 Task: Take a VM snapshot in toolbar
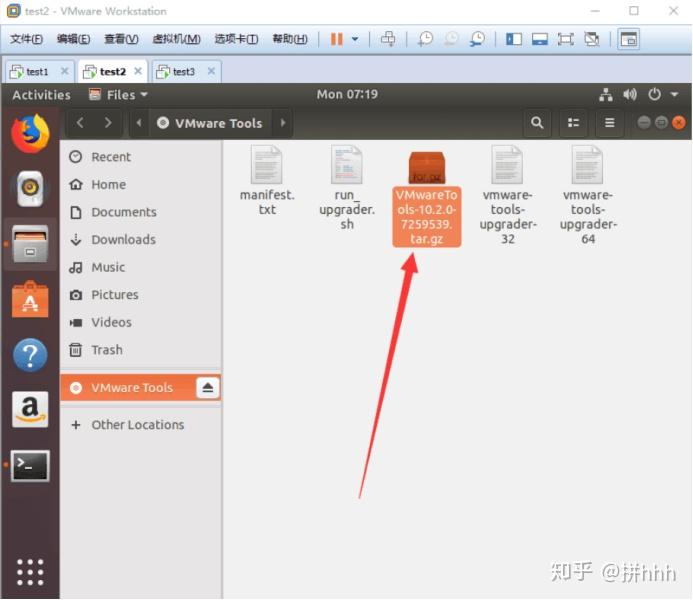pos(426,39)
